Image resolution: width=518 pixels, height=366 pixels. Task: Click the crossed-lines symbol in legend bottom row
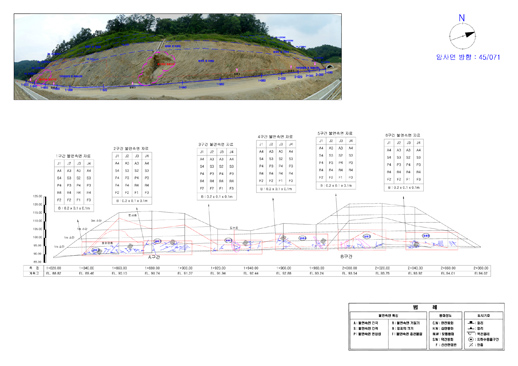click(x=471, y=345)
